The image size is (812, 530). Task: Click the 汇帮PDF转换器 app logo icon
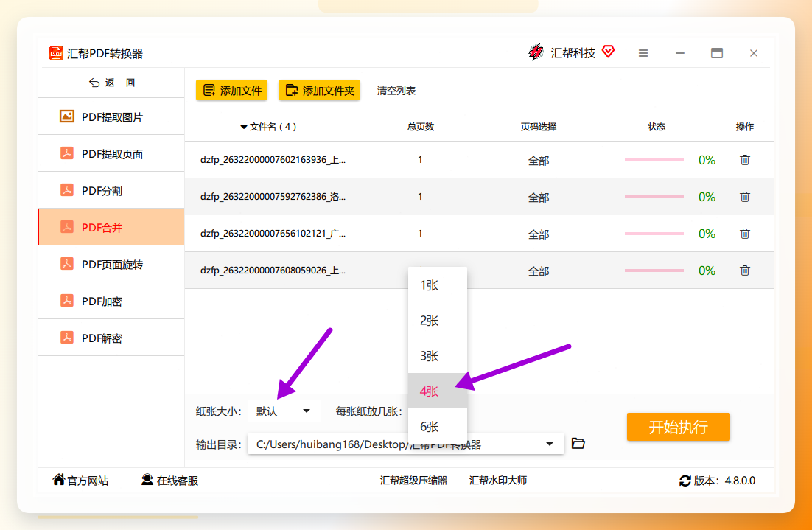tap(56, 53)
